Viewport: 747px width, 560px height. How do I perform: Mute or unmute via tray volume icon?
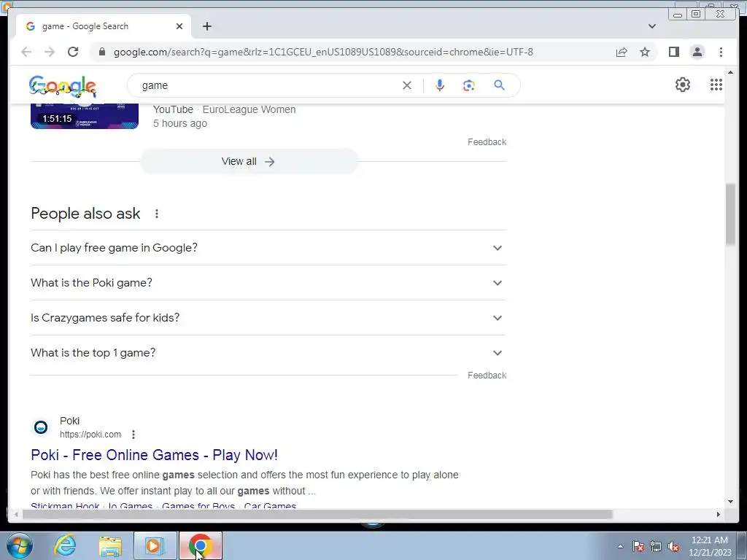click(x=673, y=547)
